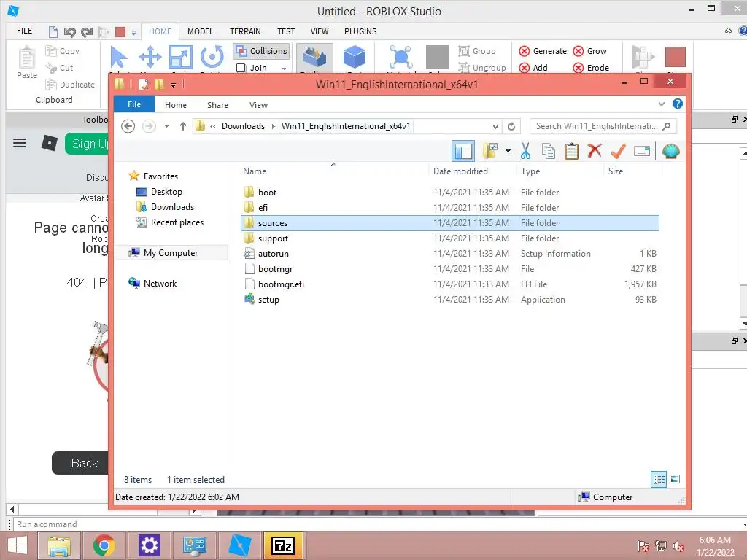
Task: Switch to the TERRAIN ribbon tab
Action: pyautogui.click(x=245, y=31)
